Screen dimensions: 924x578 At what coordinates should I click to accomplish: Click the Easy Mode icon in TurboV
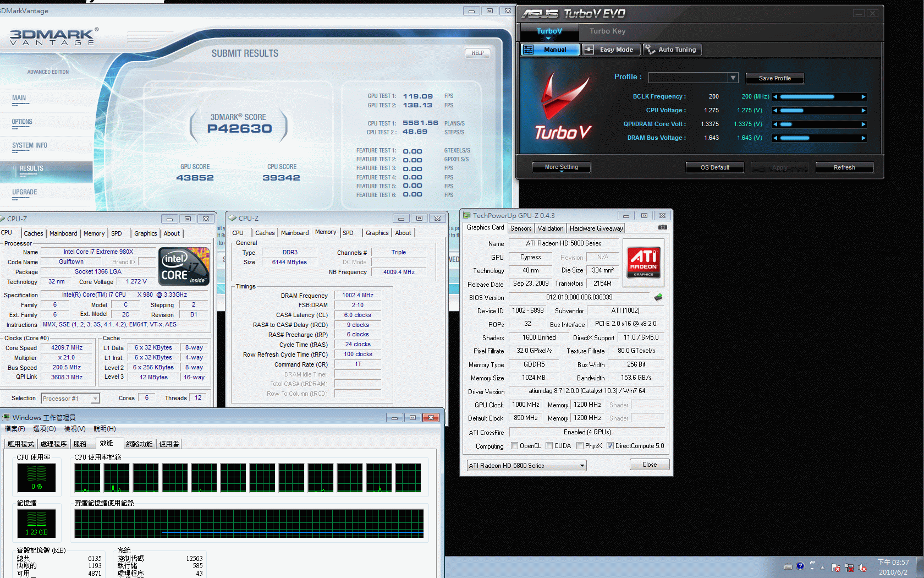coord(588,50)
